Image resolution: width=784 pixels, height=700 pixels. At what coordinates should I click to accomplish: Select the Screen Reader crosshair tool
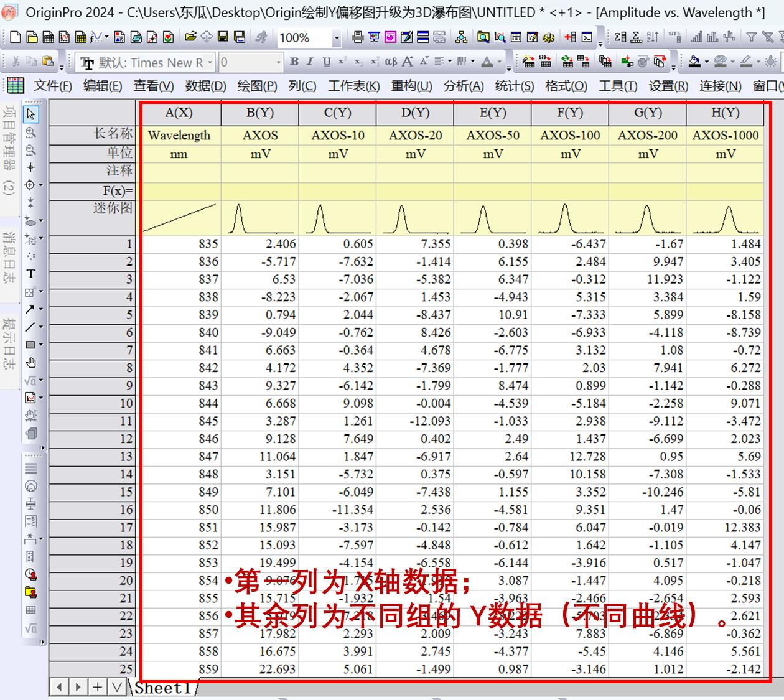click(x=30, y=167)
